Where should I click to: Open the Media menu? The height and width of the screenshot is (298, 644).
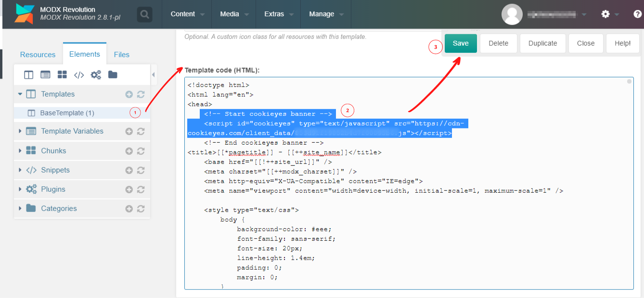[234, 14]
